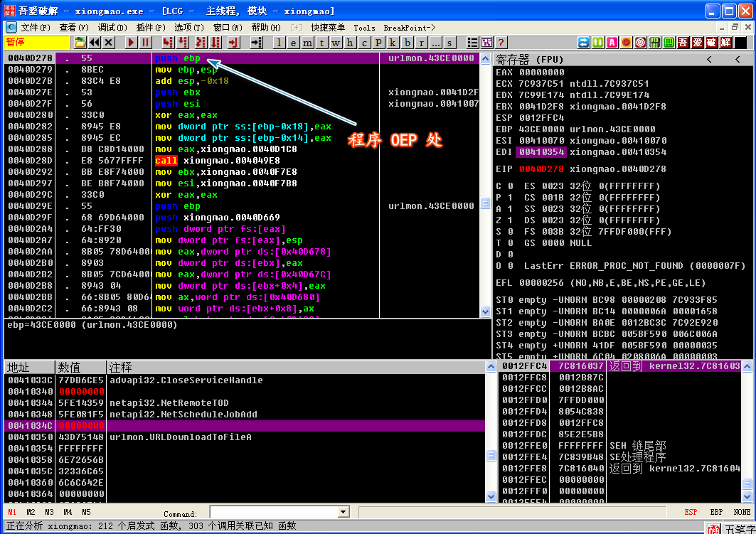
Task: Click the trace into toolbar icon
Action: (201, 43)
